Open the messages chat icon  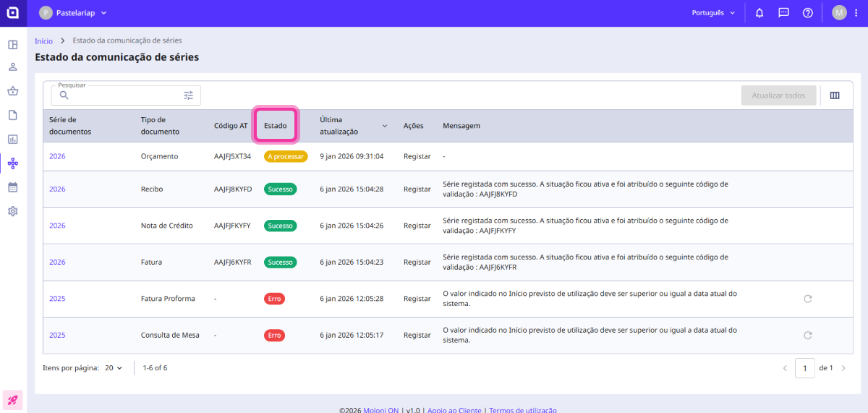pyautogui.click(x=783, y=13)
